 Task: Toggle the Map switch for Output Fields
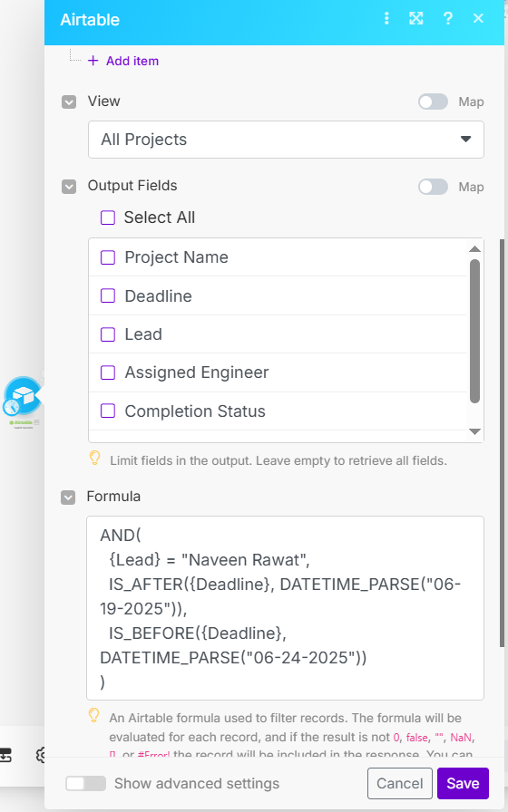coord(433,187)
